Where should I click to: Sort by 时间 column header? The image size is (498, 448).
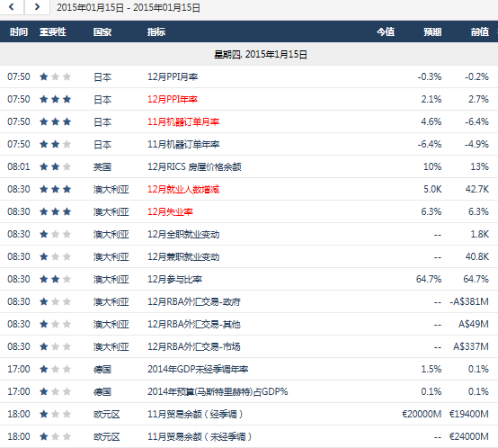(19, 31)
